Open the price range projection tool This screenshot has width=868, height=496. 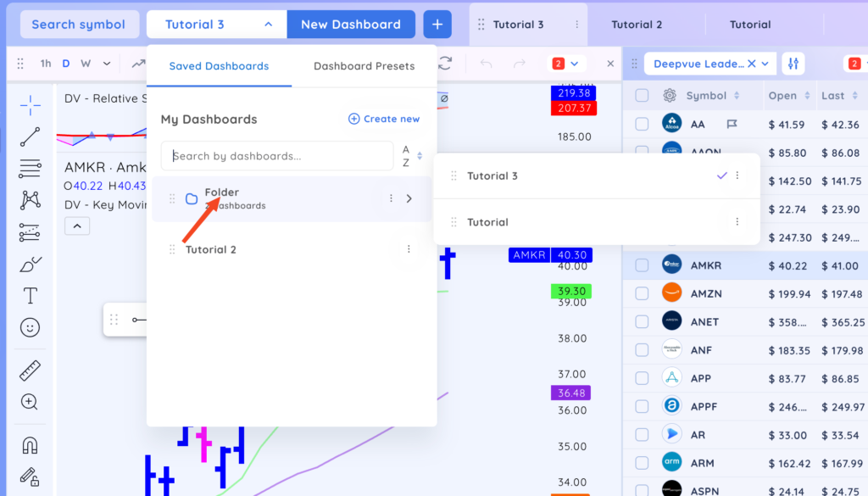(30, 232)
